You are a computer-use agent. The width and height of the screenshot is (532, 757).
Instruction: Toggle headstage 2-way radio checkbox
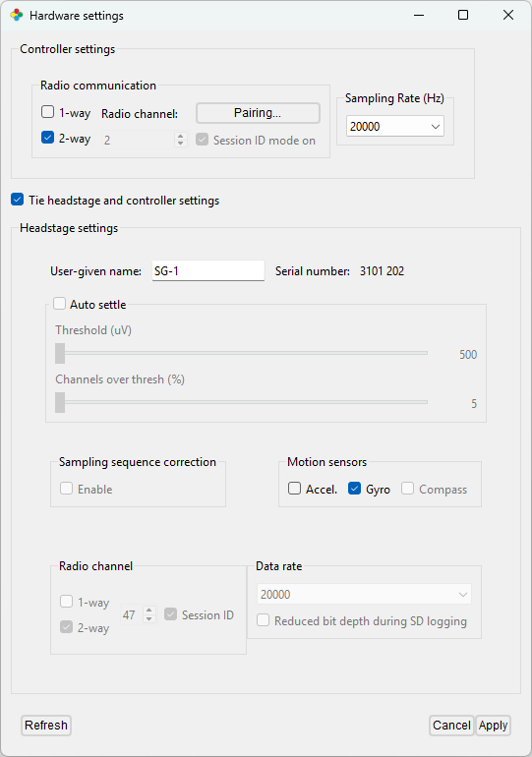coord(66,627)
